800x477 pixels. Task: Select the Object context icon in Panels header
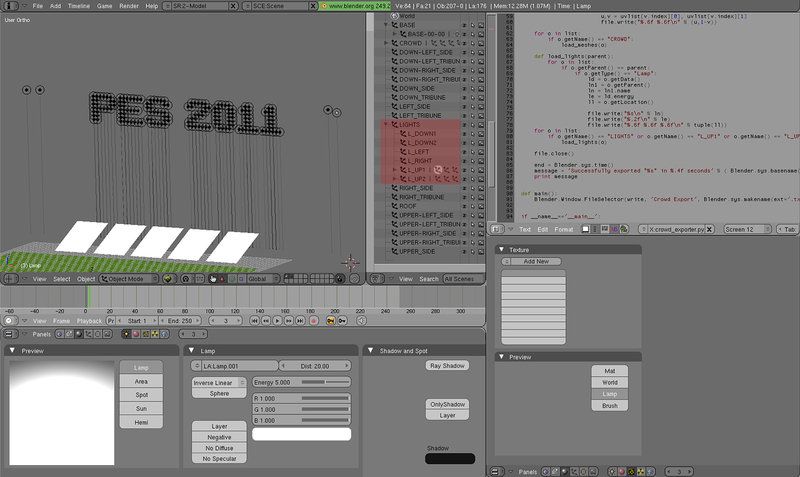(88, 334)
